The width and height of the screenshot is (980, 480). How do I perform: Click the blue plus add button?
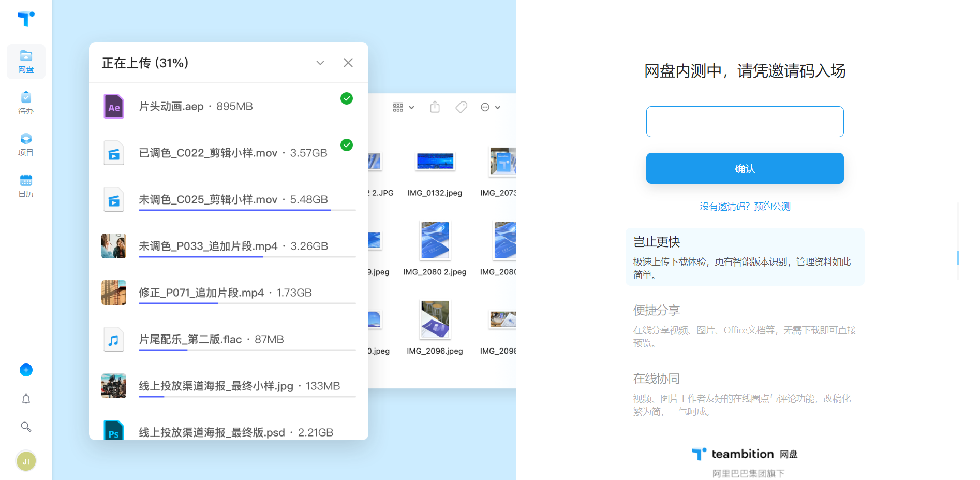click(26, 370)
